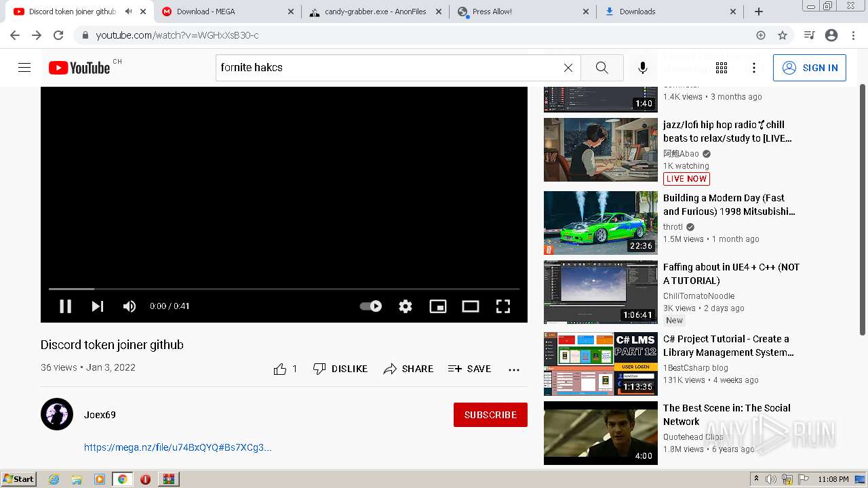
Task: Open Faffing about in UE4 thumbnail
Action: point(601,292)
